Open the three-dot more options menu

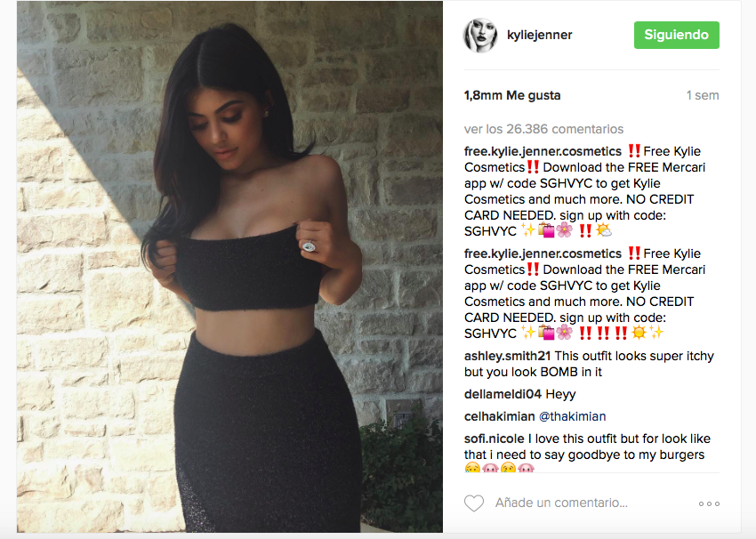click(709, 503)
